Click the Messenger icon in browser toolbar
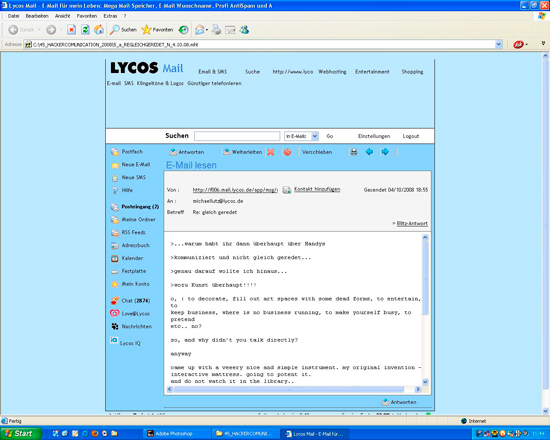This screenshot has height=440, width=550. [x=244, y=30]
